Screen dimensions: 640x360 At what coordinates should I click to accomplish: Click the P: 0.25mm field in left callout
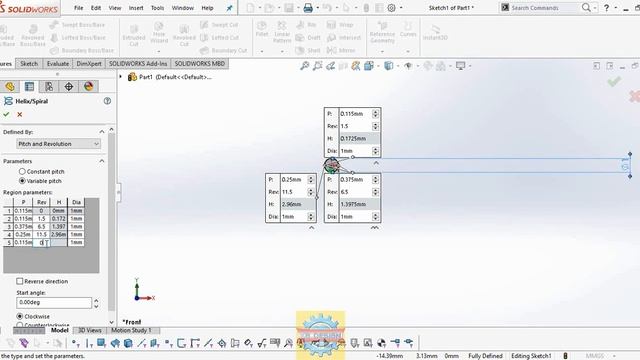point(293,180)
